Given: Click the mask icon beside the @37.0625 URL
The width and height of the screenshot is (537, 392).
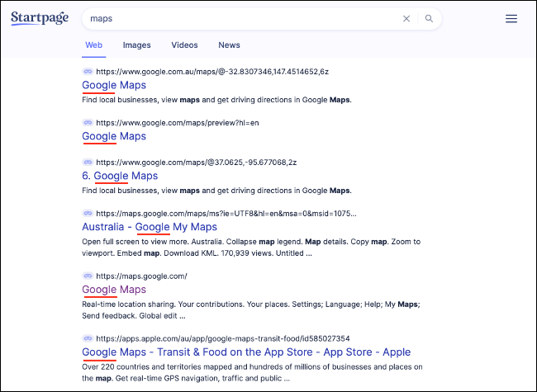Looking at the screenshot, I should [88, 162].
